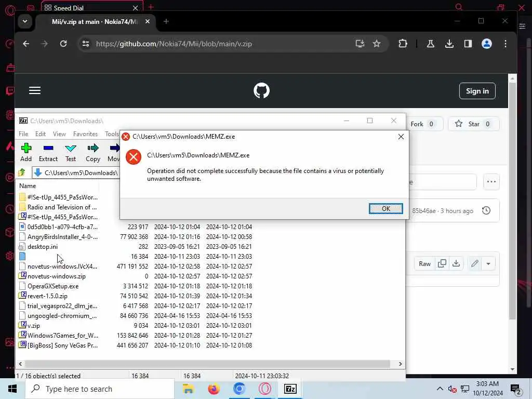Click the Sign in button

pyautogui.click(x=477, y=91)
